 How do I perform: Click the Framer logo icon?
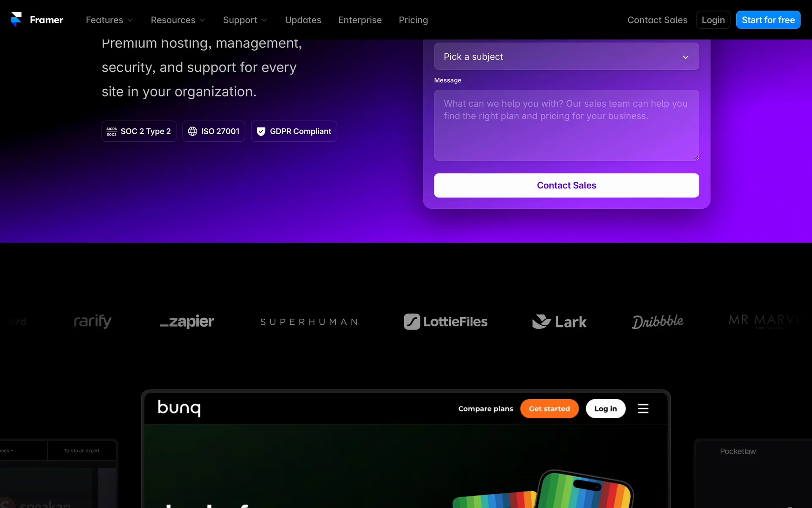pyautogui.click(x=16, y=19)
